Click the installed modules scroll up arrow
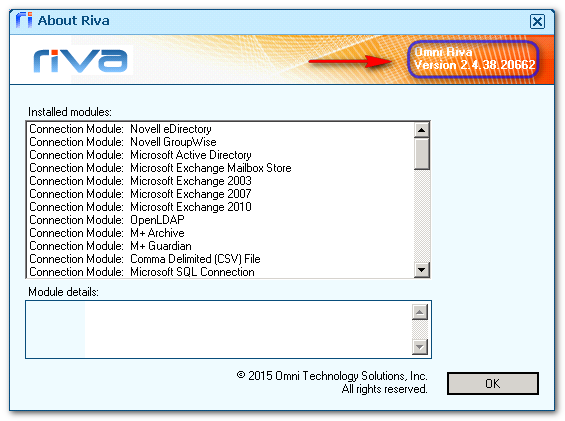This screenshot has height=421, width=565. tap(421, 130)
